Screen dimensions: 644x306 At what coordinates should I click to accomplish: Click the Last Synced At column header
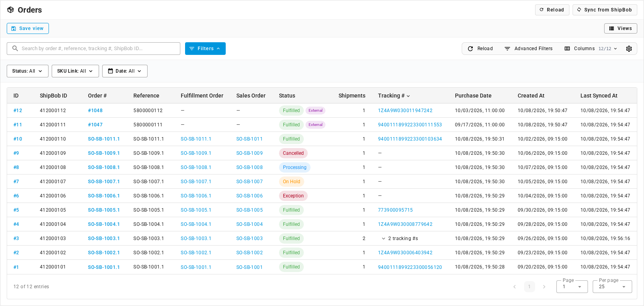[599, 96]
